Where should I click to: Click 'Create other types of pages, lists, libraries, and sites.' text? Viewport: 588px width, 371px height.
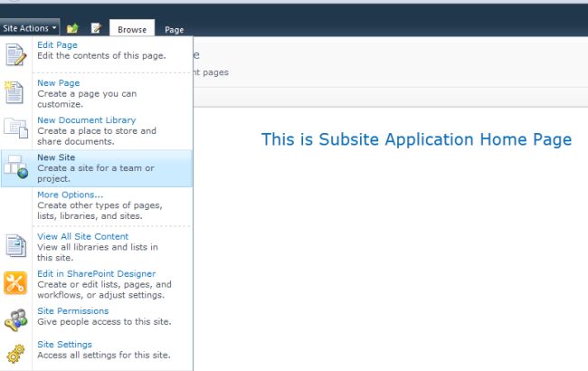click(100, 211)
